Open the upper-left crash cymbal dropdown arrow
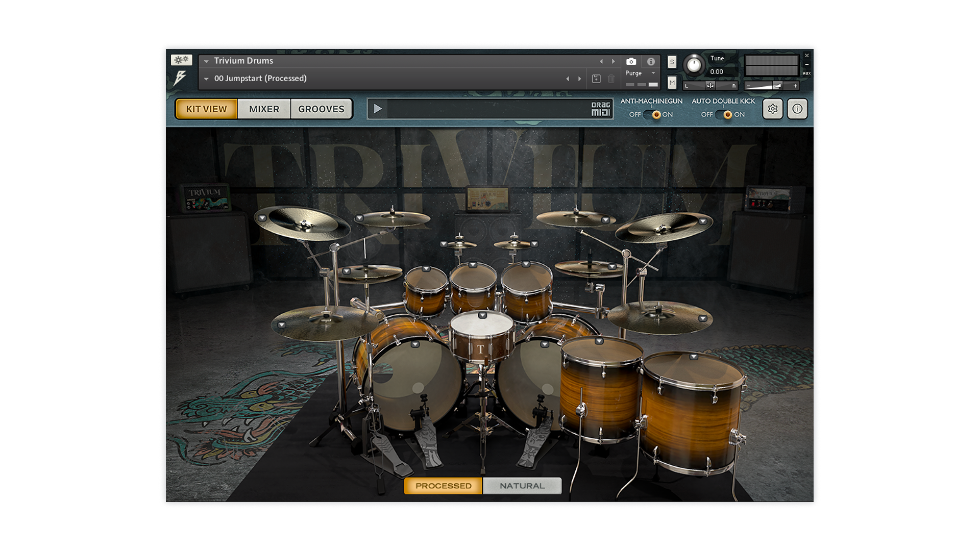The height and width of the screenshot is (551, 980). click(359, 218)
